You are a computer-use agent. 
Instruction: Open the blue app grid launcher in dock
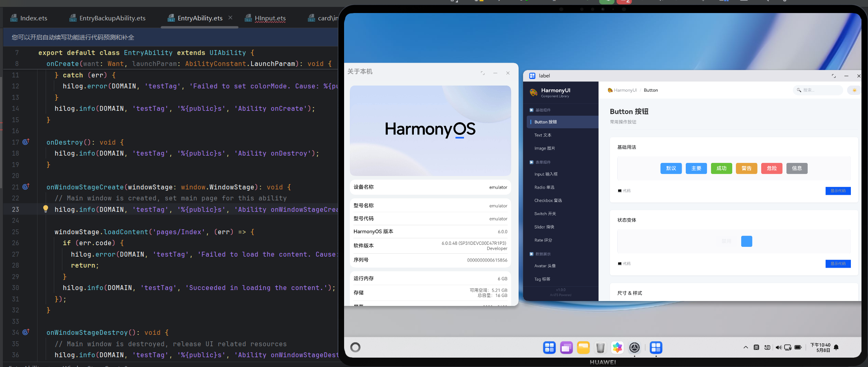click(x=549, y=347)
